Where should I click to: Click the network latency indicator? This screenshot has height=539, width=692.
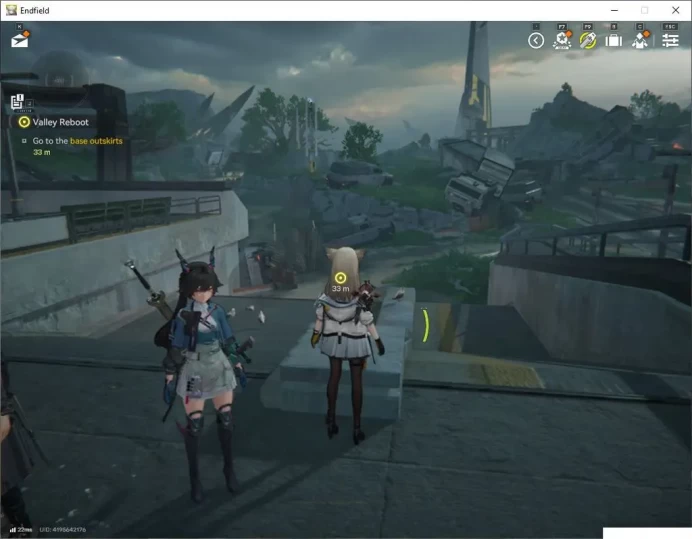(x=21, y=530)
